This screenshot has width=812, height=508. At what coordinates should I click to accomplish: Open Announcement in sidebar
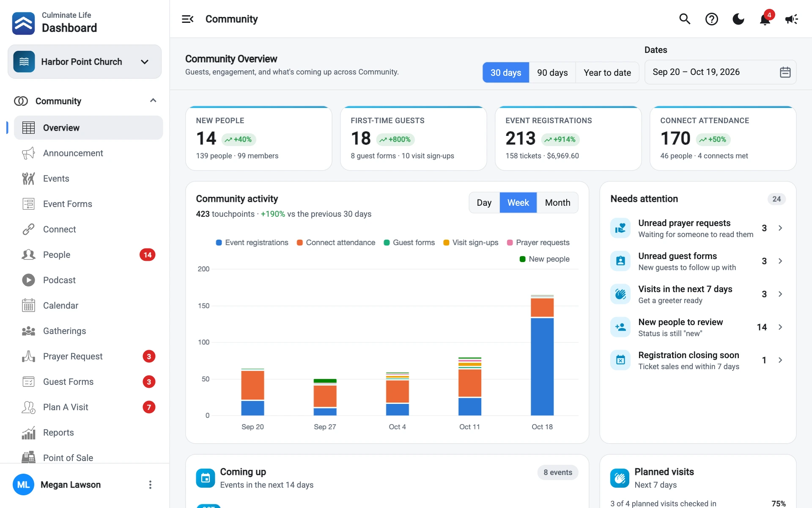click(x=88, y=153)
